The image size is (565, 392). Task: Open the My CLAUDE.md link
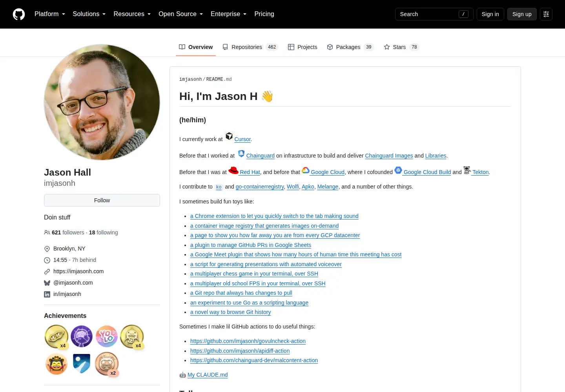208,375
